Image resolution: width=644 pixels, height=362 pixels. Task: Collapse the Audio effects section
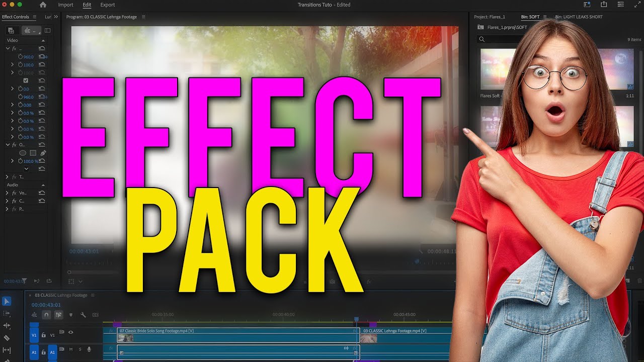coord(43,185)
